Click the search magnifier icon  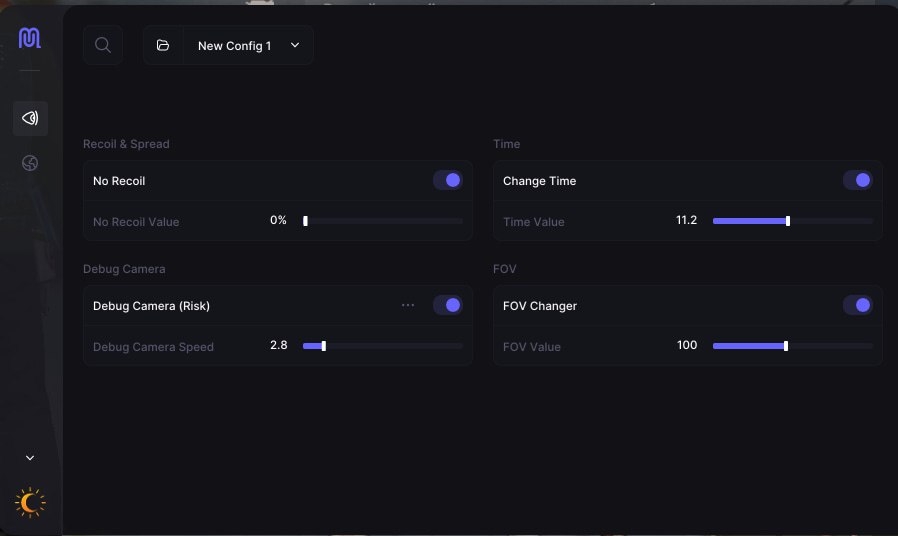103,45
